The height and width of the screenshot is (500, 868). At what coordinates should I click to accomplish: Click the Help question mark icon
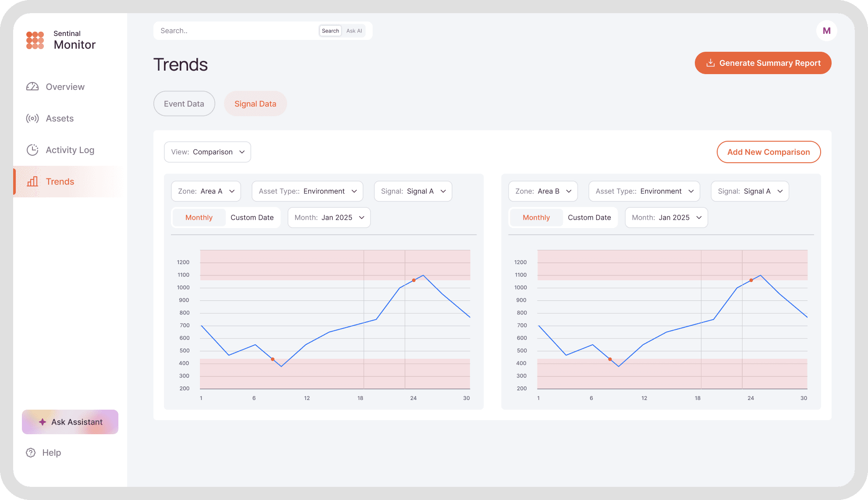click(x=31, y=453)
